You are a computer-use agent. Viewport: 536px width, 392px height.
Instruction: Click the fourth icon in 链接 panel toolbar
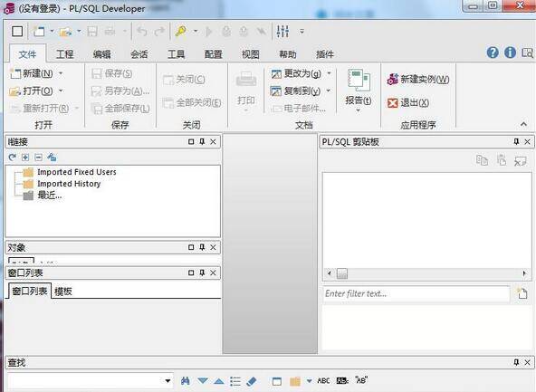pos(52,158)
